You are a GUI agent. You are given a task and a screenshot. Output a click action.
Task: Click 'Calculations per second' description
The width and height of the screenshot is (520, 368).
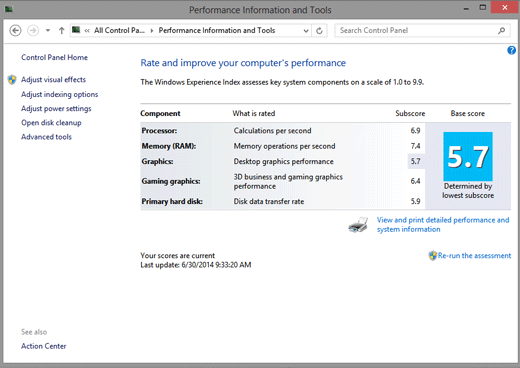click(x=272, y=131)
